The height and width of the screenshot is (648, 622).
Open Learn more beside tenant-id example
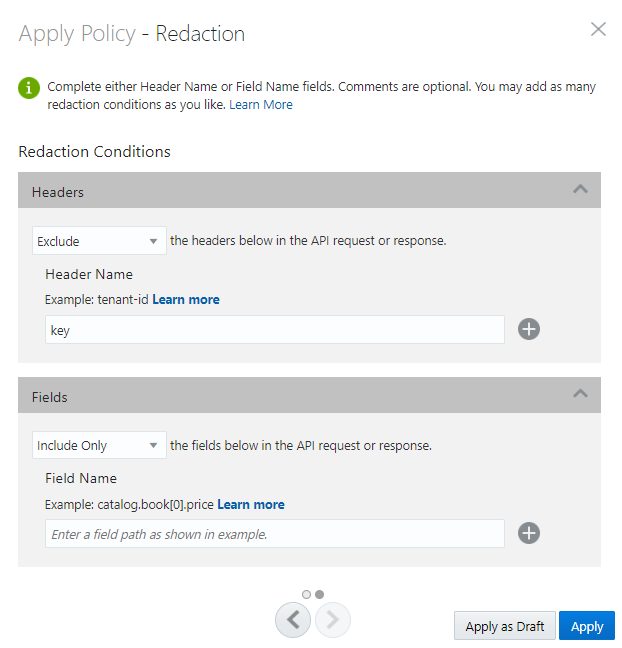186,299
